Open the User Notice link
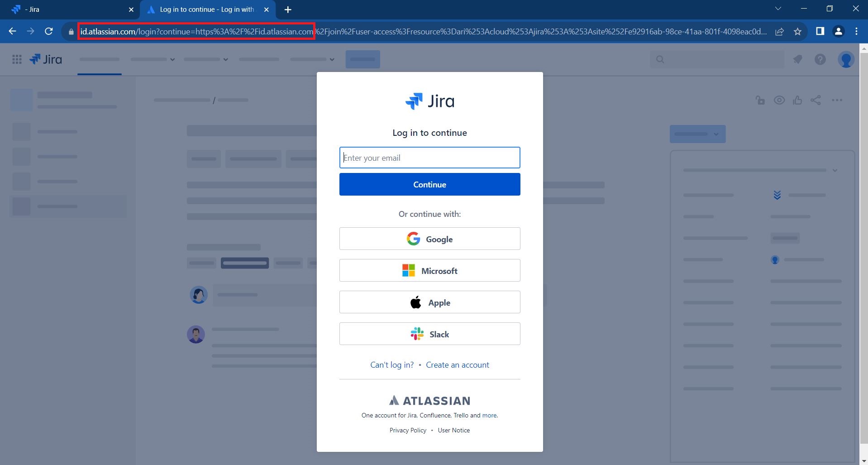 click(453, 430)
